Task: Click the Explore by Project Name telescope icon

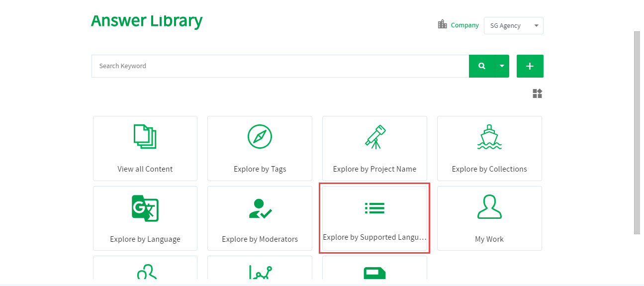Action: [x=375, y=137]
